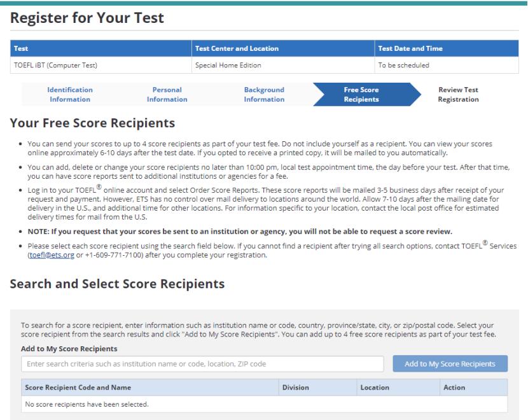Screen dimensions: 528x420
Task: Click the 'Test Center and Location' header
Action: (x=283, y=48)
